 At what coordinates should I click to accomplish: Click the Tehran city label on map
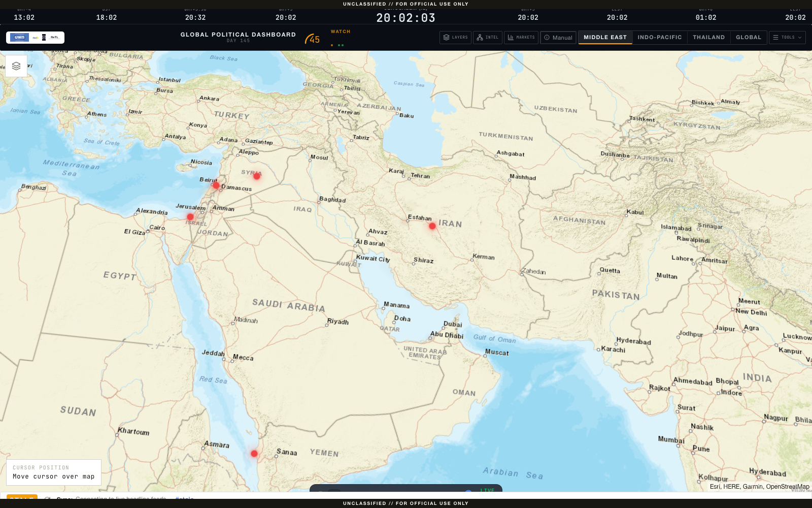(420, 176)
